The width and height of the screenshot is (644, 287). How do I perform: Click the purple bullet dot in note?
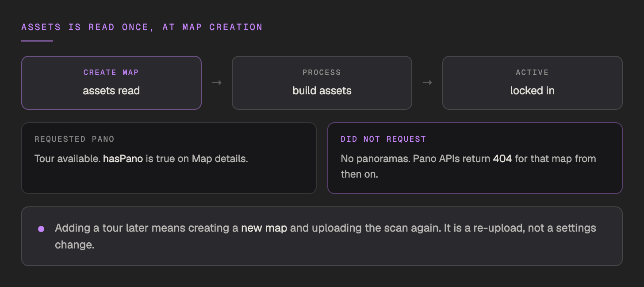point(41,229)
